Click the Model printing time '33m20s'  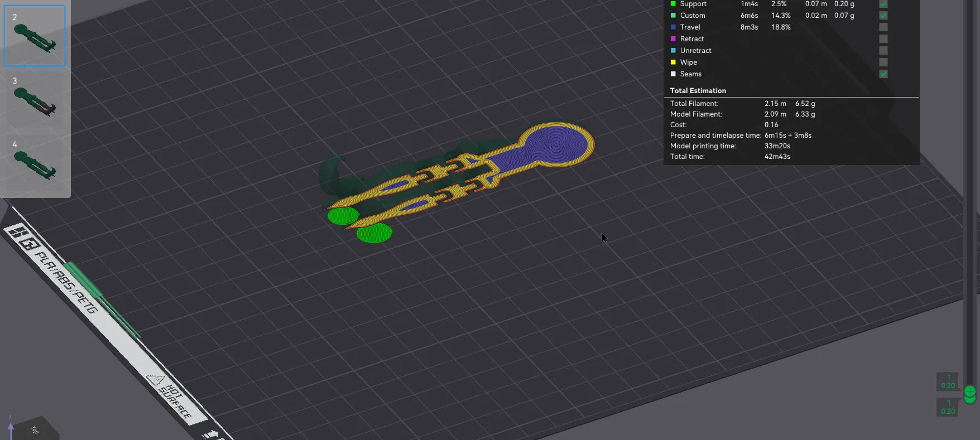[x=777, y=146]
